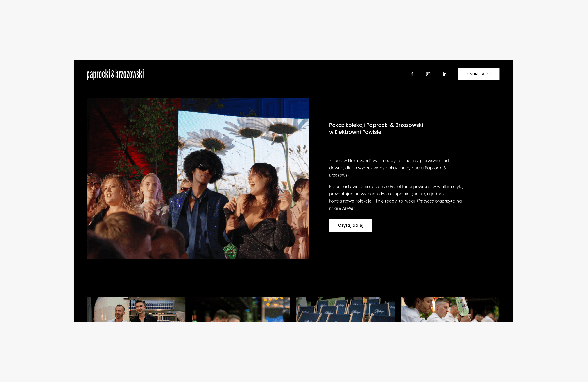
Task: Open the LinkedIn profile icon
Action: point(444,74)
